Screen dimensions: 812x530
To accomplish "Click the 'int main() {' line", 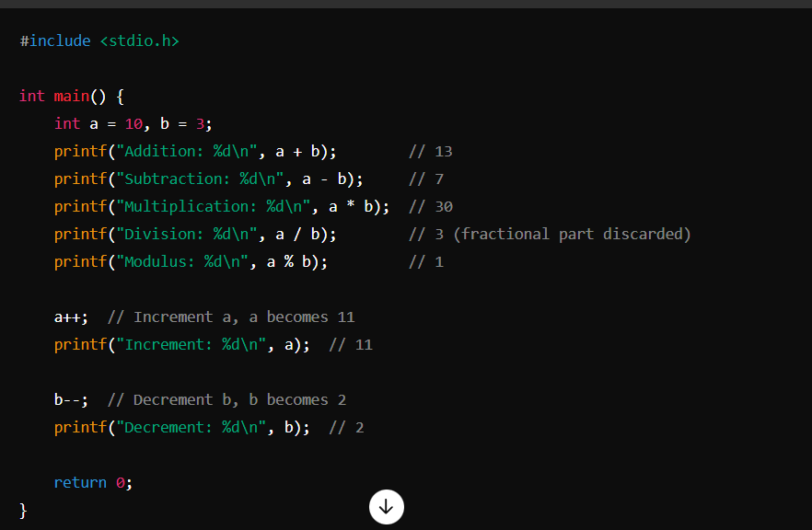I will click(x=72, y=97).
